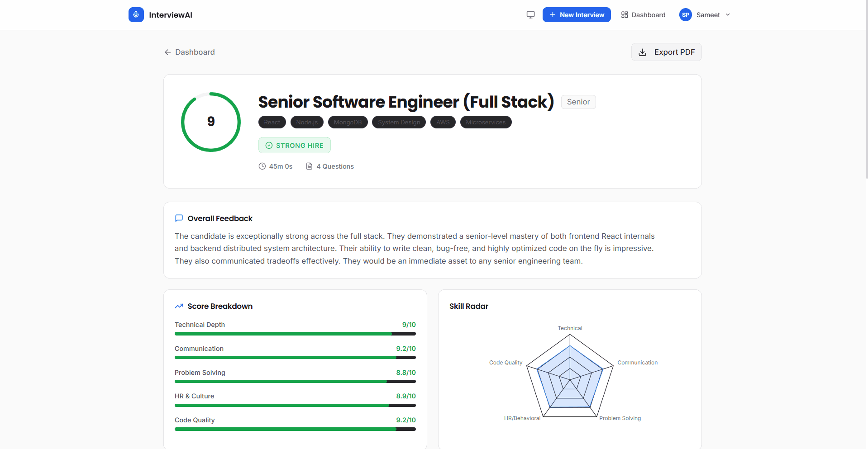Go back via the Dashboard link

pyautogui.click(x=189, y=52)
